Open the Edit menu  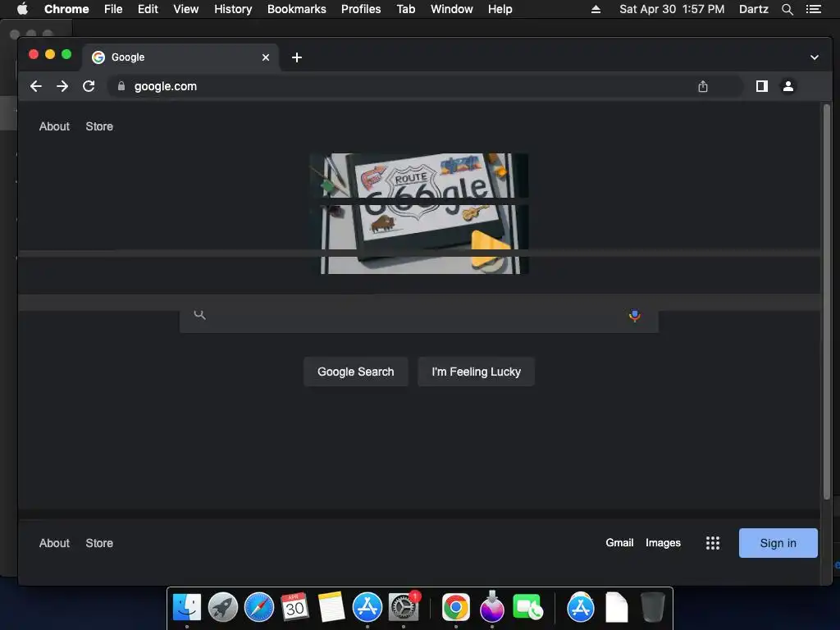click(148, 9)
